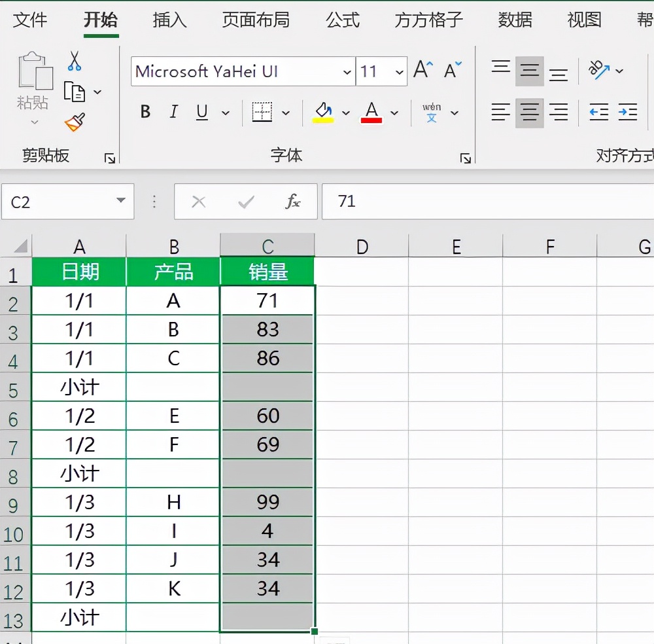
Task: Click the Copy icon
Action: click(74, 90)
